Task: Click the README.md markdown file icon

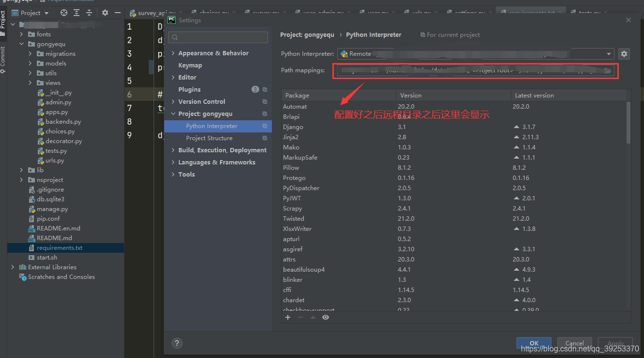Action: click(x=31, y=238)
